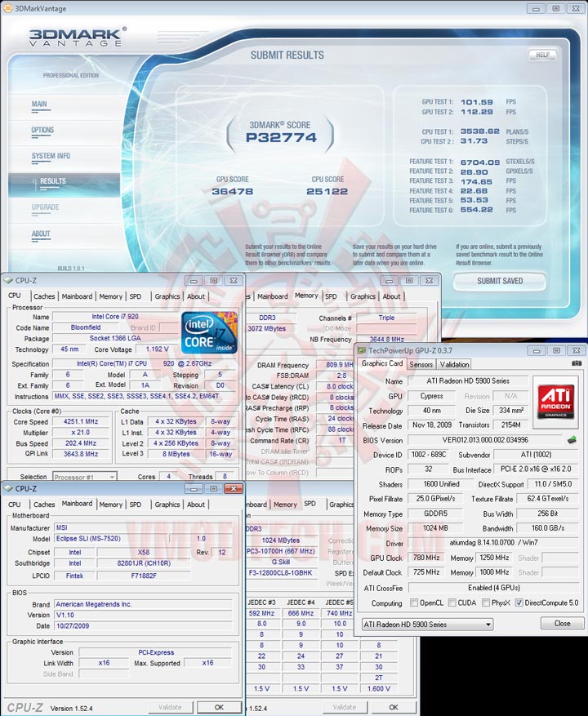
Task: Click the GPU-Z camera screenshot icon
Action: coord(576,363)
